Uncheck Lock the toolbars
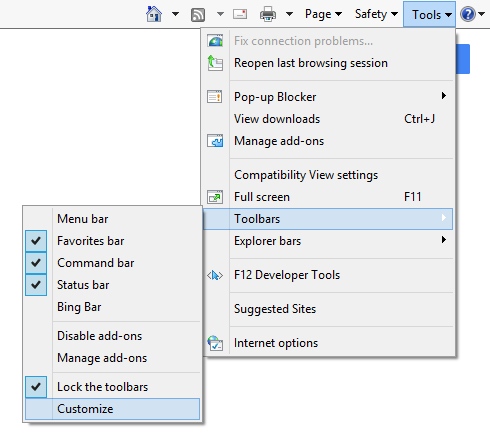Viewport: 490px width, 436px height. pos(36,387)
